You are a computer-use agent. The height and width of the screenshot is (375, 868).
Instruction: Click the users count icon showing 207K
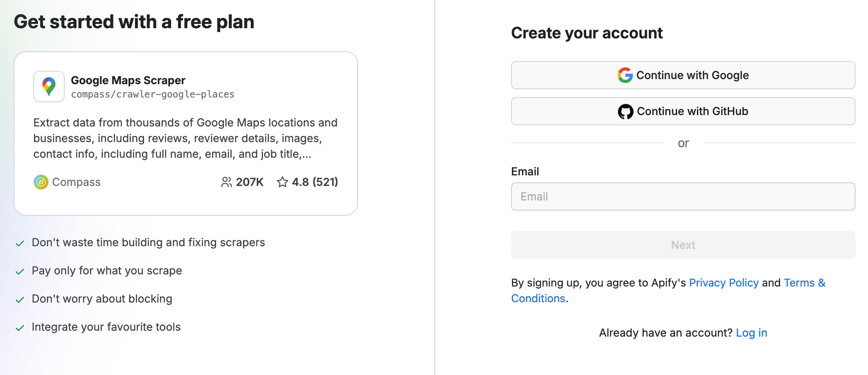click(226, 182)
